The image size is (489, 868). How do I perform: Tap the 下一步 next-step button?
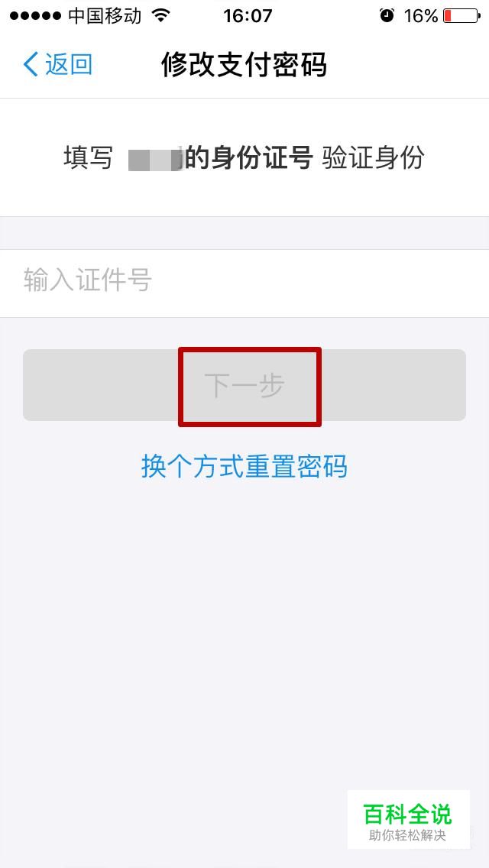pos(244,385)
